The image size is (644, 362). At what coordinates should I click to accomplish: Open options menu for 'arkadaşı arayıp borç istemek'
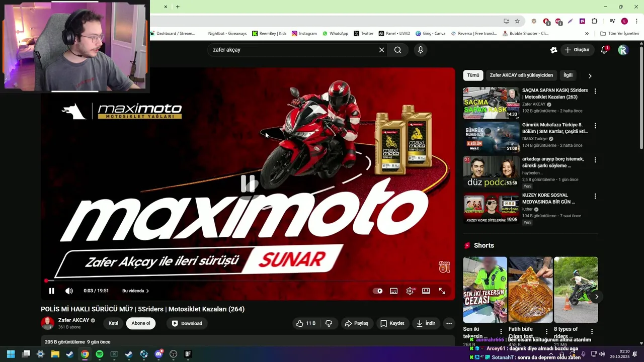pyautogui.click(x=595, y=160)
